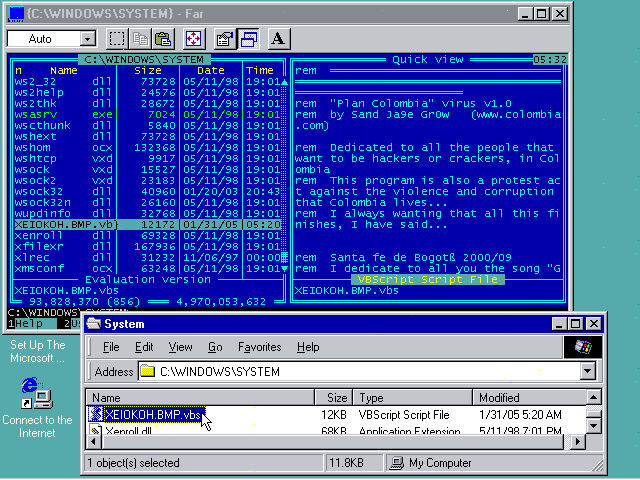Sort by the Name column header
The width and height of the screenshot is (640, 480).
tap(200, 397)
